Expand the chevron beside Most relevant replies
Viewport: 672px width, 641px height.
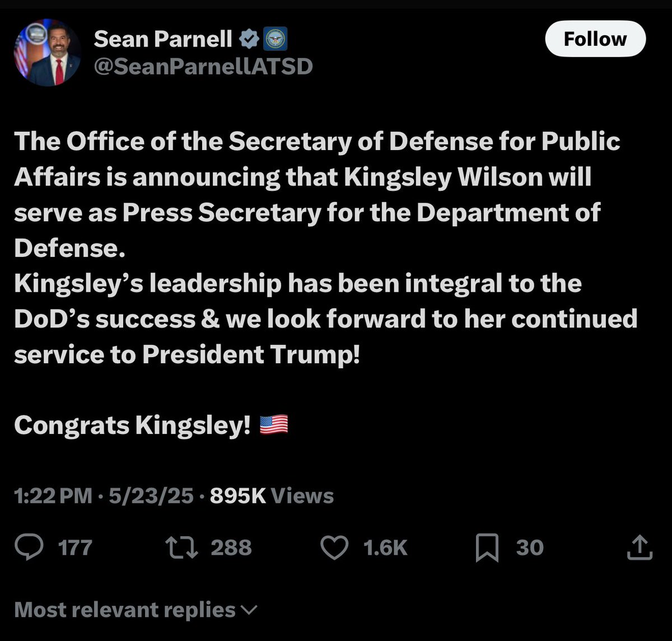coord(249,610)
